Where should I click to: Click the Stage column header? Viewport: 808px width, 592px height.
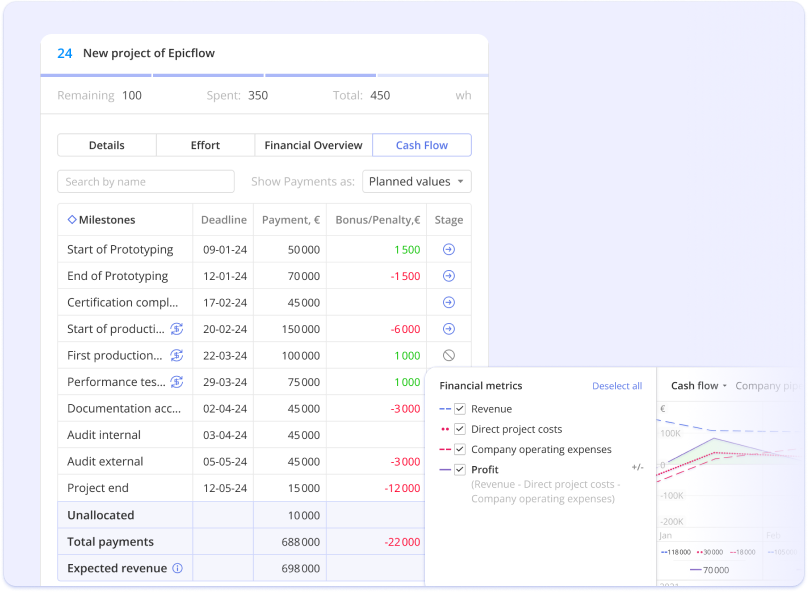pos(449,220)
